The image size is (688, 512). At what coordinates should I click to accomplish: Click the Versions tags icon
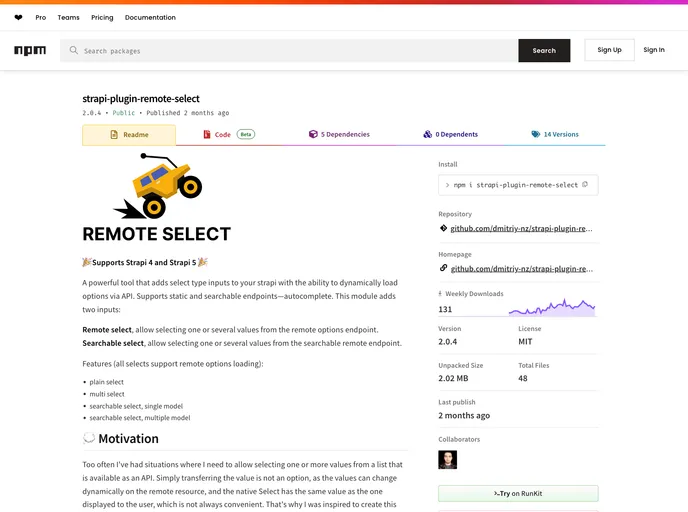tap(535, 134)
